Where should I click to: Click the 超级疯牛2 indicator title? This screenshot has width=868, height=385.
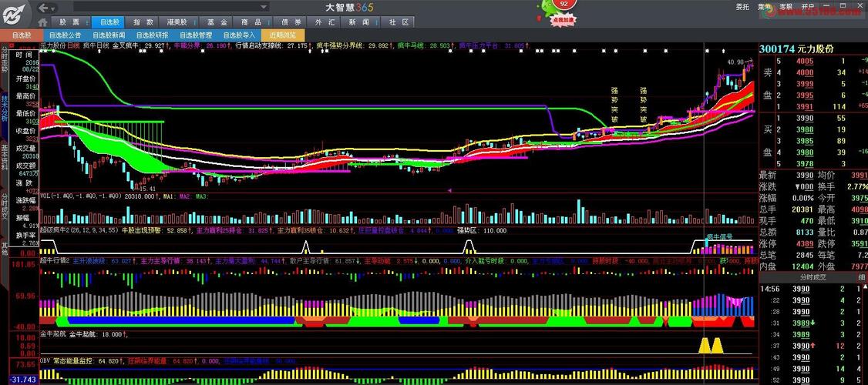pyautogui.click(x=53, y=231)
